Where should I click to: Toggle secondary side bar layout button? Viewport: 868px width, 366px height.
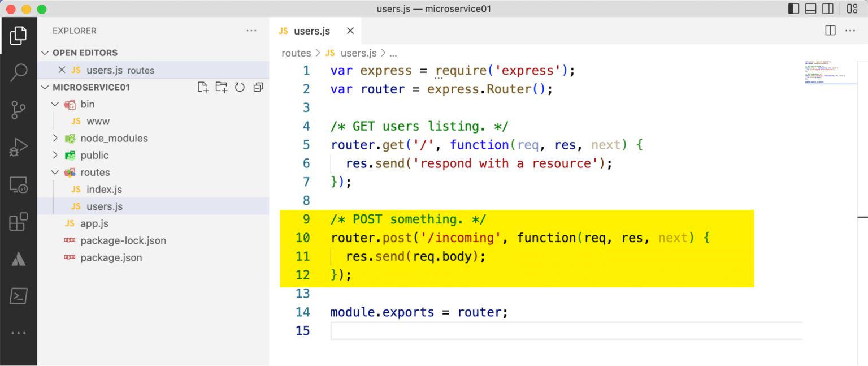tap(827, 9)
